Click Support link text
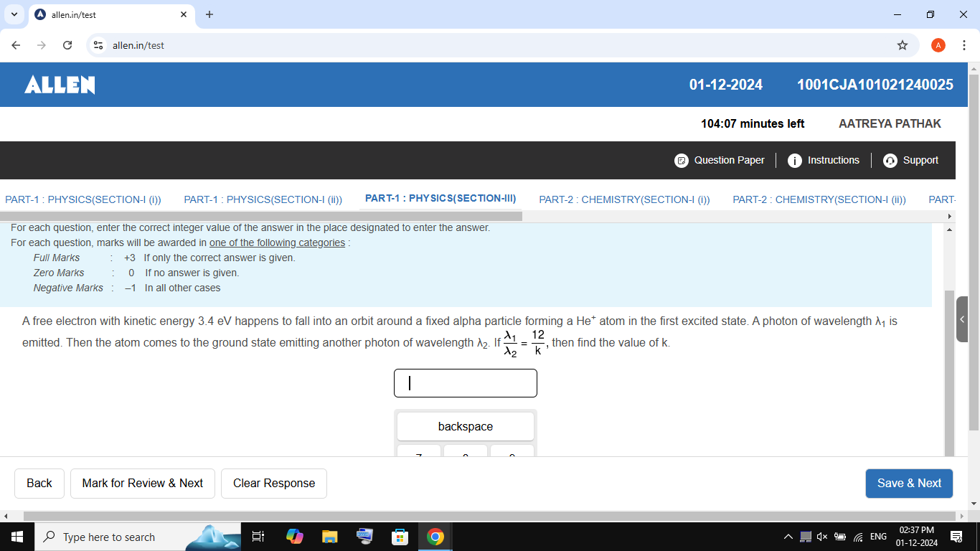The height and width of the screenshot is (551, 980). point(920,160)
